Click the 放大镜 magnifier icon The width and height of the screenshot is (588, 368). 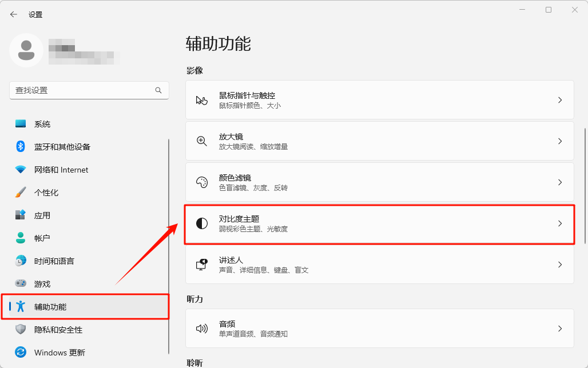click(201, 141)
